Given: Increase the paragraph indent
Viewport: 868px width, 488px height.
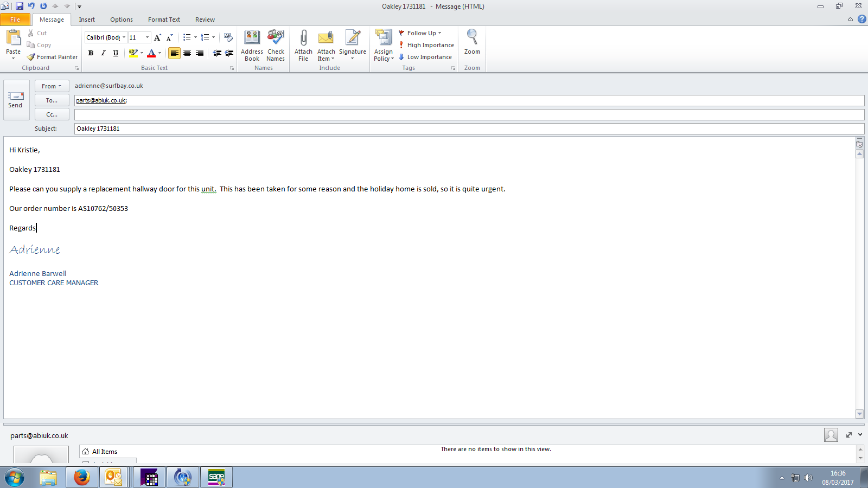Looking at the screenshot, I should pyautogui.click(x=229, y=53).
